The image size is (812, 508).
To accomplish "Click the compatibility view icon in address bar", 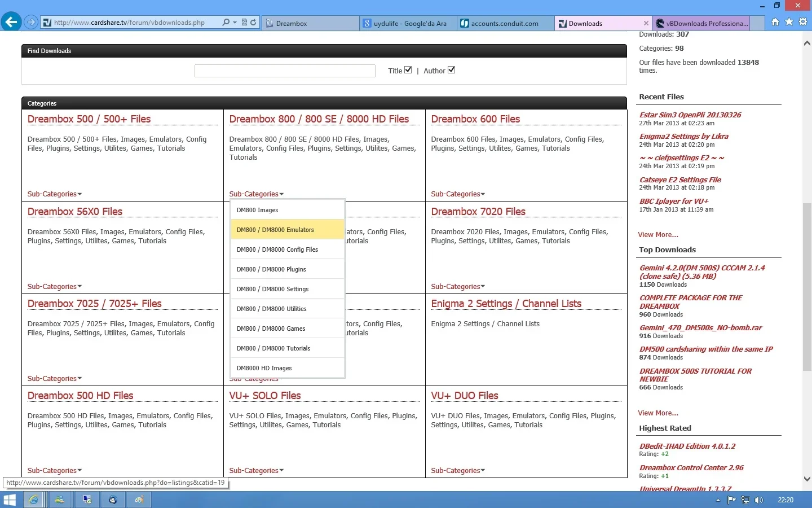I will click(244, 23).
